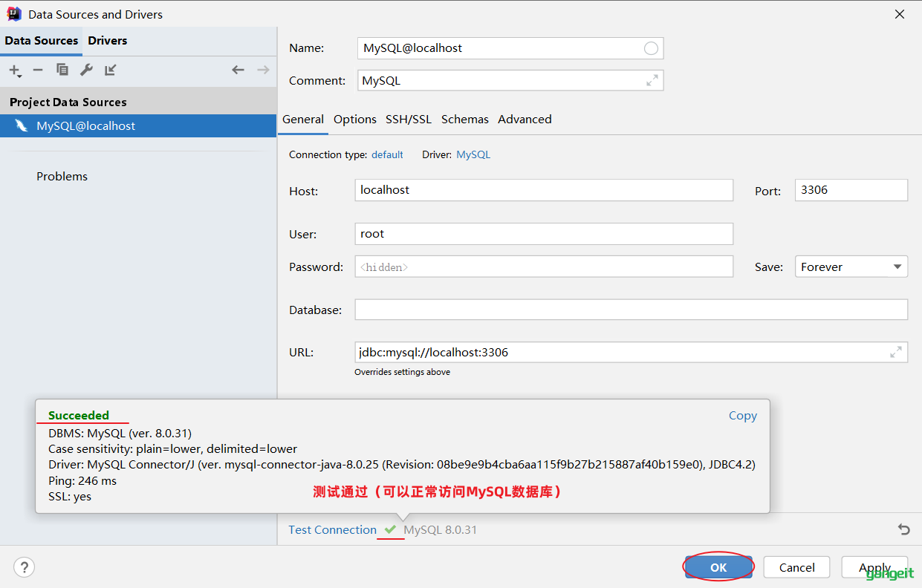Open the connection type default link

click(x=387, y=154)
